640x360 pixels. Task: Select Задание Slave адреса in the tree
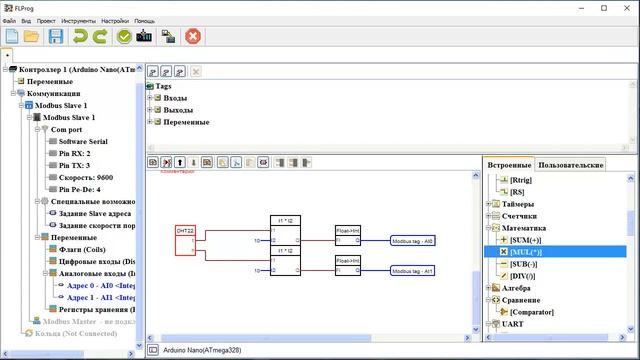(x=95, y=213)
